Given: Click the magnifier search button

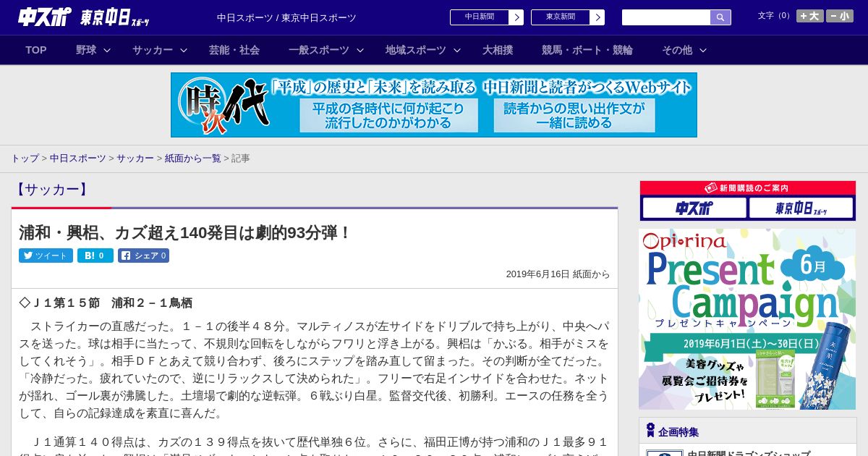Looking at the screenshot, I should point(720,17).
